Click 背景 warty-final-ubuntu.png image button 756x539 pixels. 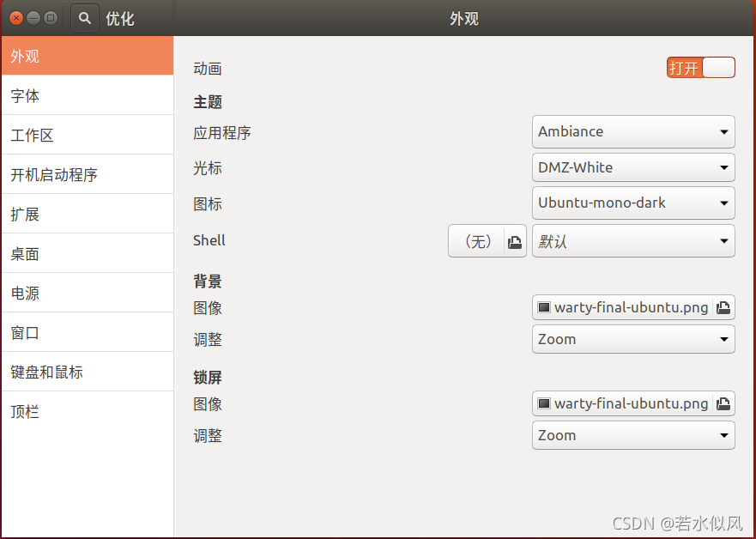tap(633, 307)
